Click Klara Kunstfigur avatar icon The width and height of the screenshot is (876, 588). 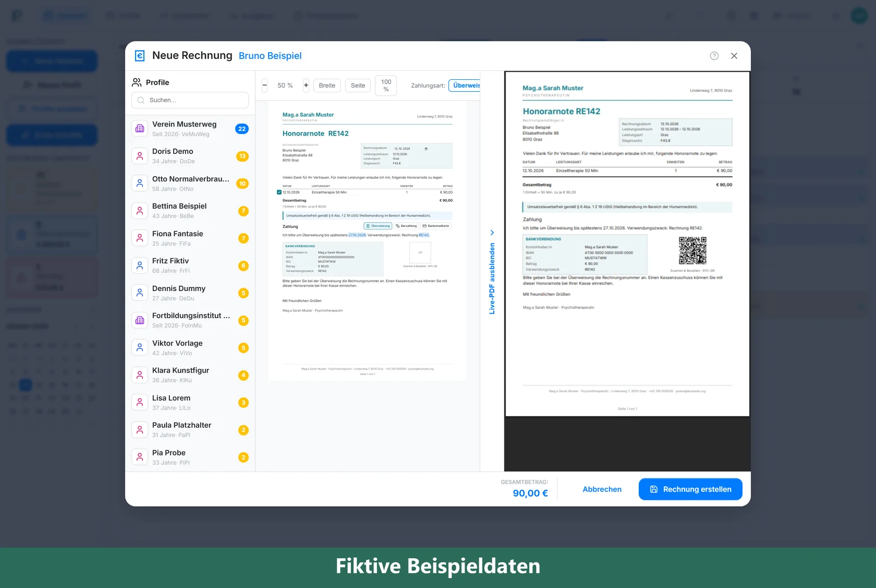(x=140, y=375)
